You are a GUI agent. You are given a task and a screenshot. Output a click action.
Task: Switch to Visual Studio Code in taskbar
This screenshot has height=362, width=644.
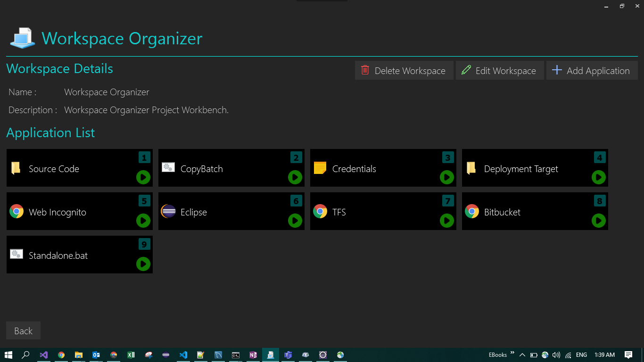pos(183,355)
